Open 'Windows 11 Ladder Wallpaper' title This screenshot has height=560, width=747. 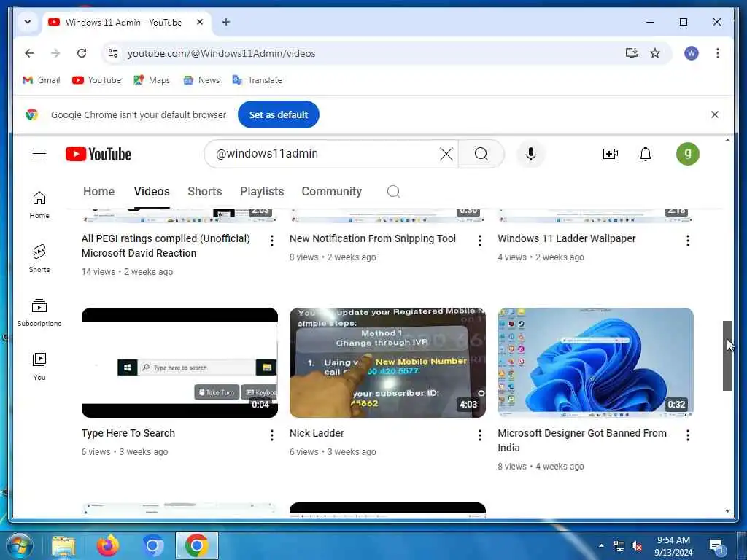[x=566, y=238]
